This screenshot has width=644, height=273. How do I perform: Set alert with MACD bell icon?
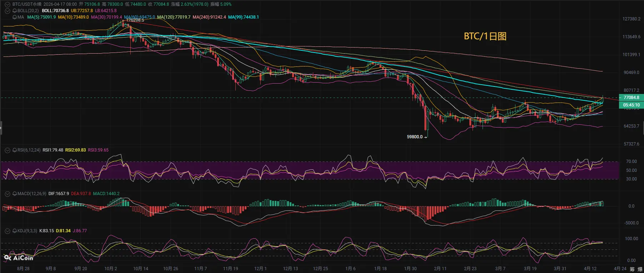click(x=15, y=194)
